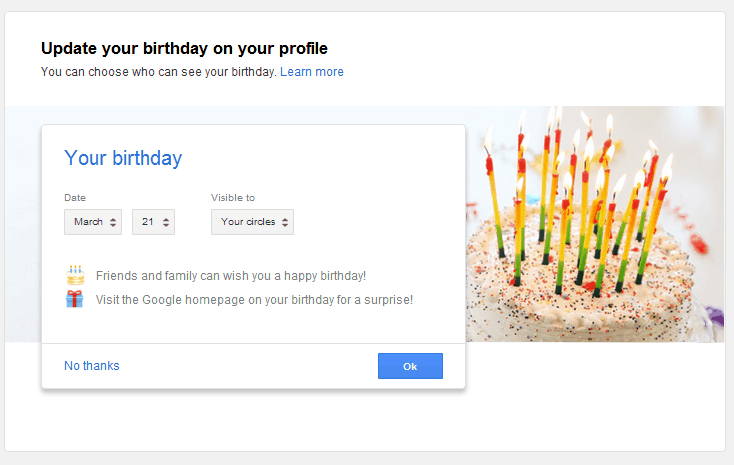Click the Date label
The height and width of the screenshot is (465, 734).
[75, 198]
